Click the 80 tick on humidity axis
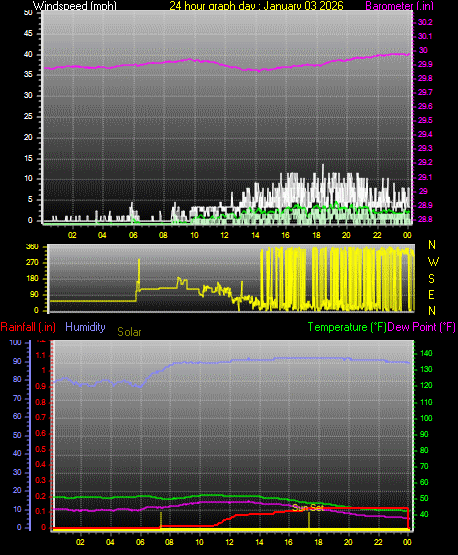Viewport: 458px width, 555px height. (x=17, y=379)
